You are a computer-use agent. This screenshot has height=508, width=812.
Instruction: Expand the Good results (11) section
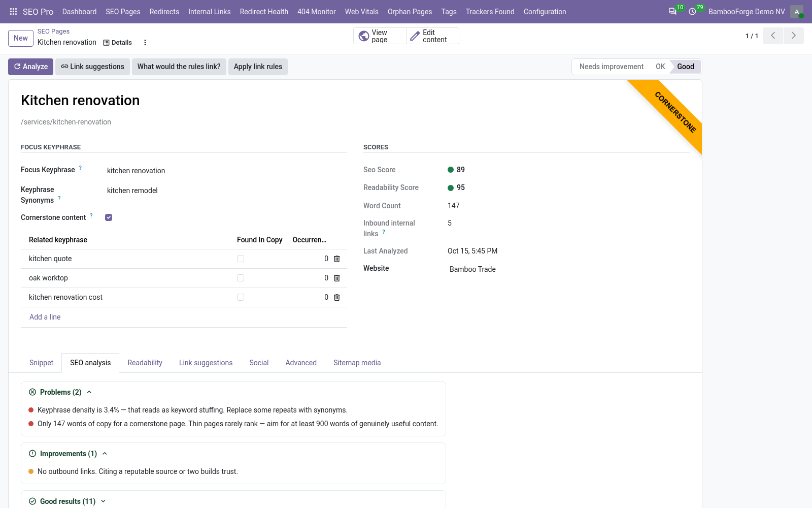pos(67,501)
